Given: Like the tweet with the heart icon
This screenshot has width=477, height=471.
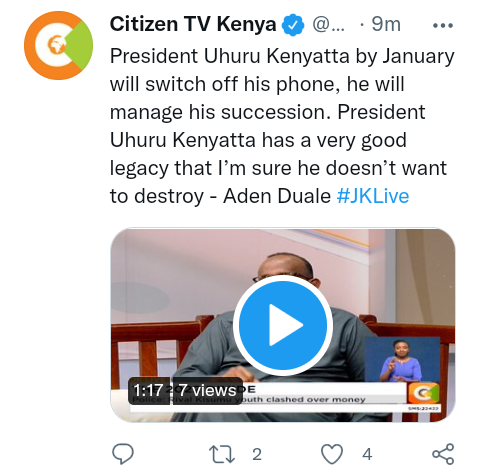Looking at the screenshot, I should pos(332,454).
